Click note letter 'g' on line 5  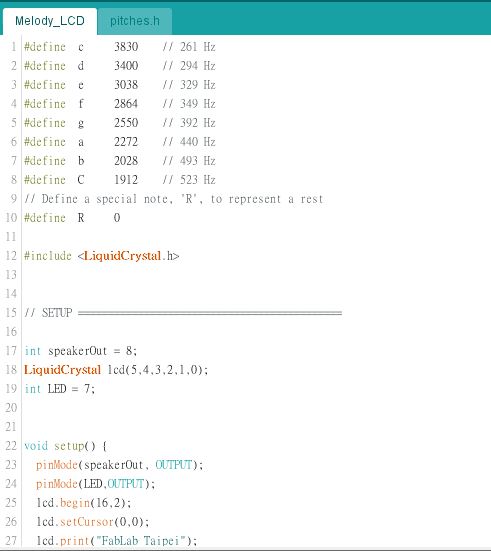pyautogui.click(x=81, y=123)
